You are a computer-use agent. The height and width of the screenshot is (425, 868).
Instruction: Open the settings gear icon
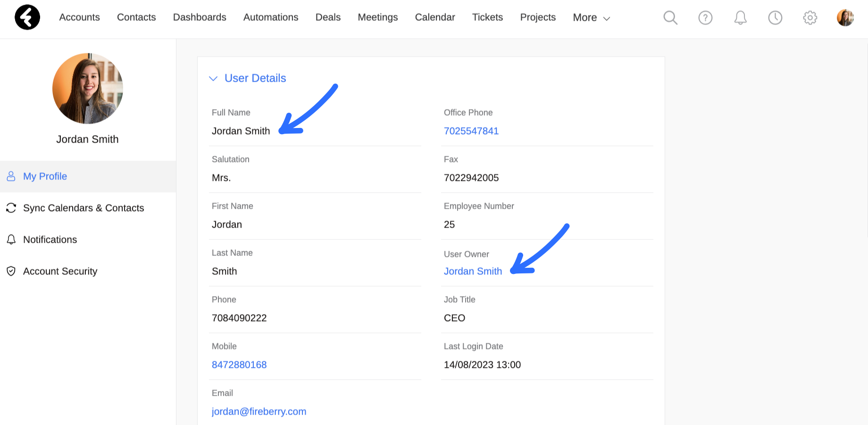pyautogui.click(x=810, y=18)
